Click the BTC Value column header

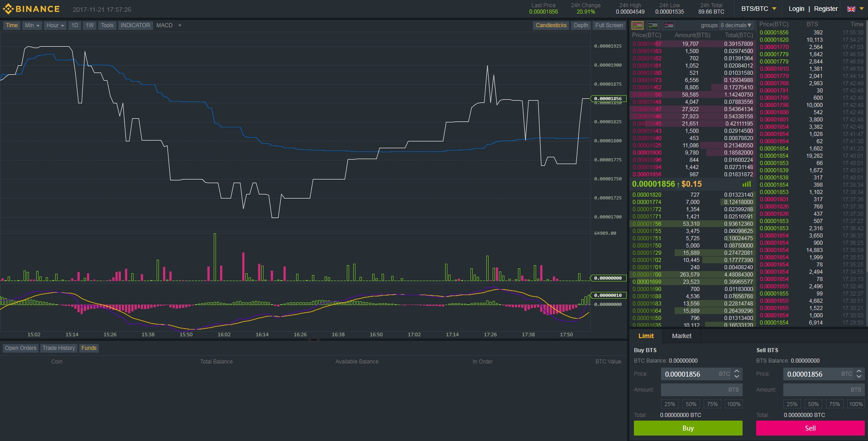click(608, 362)
